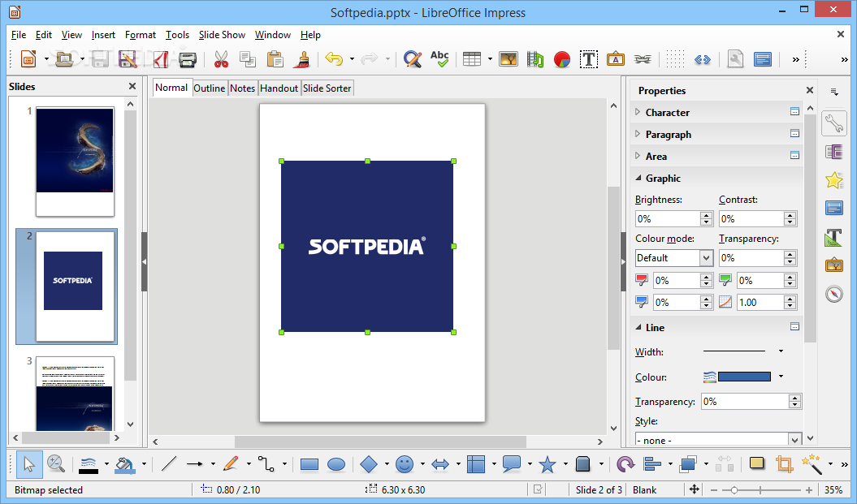
Task: Click the Gamma 1.00 value field
Action: 760,302
